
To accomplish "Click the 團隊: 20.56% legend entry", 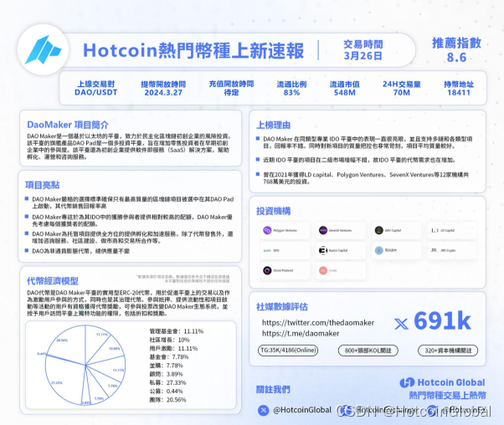I will 167,400.
